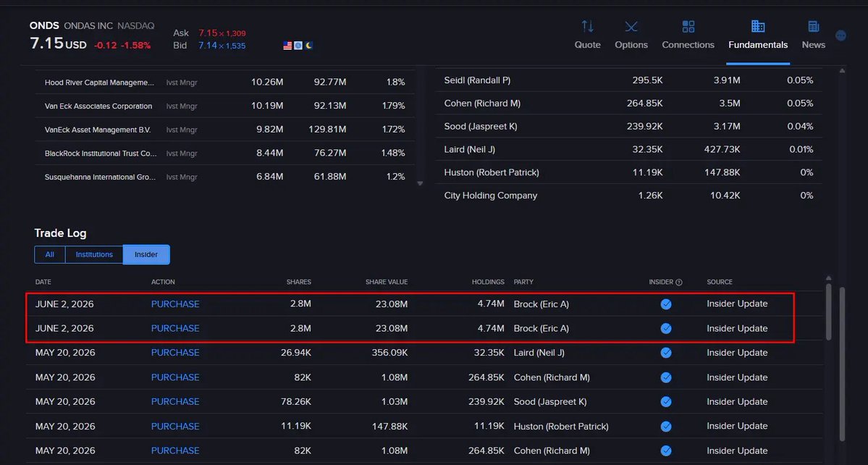Click PURCHASE action for Huston (Robert Patrick)
The image size is (868, 465).
(175, 426)
